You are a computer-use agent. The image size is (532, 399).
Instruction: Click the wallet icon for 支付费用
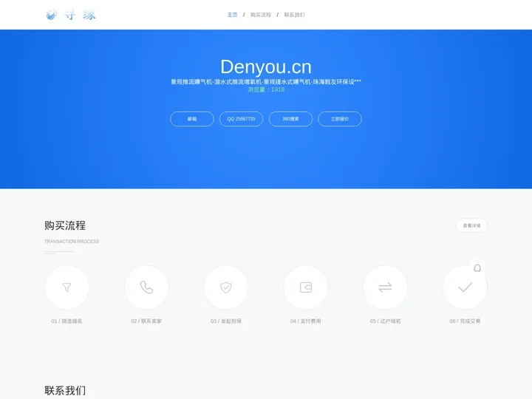tap(306, 287)
